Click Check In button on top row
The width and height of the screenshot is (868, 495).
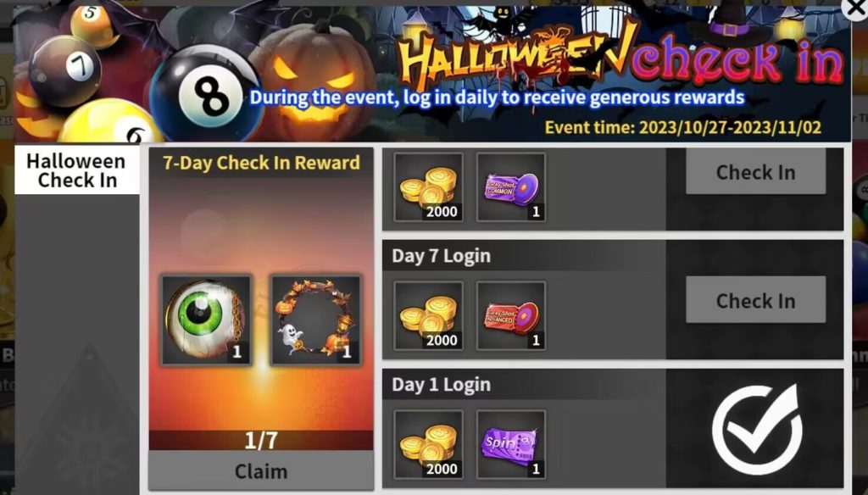coord(755,172)
